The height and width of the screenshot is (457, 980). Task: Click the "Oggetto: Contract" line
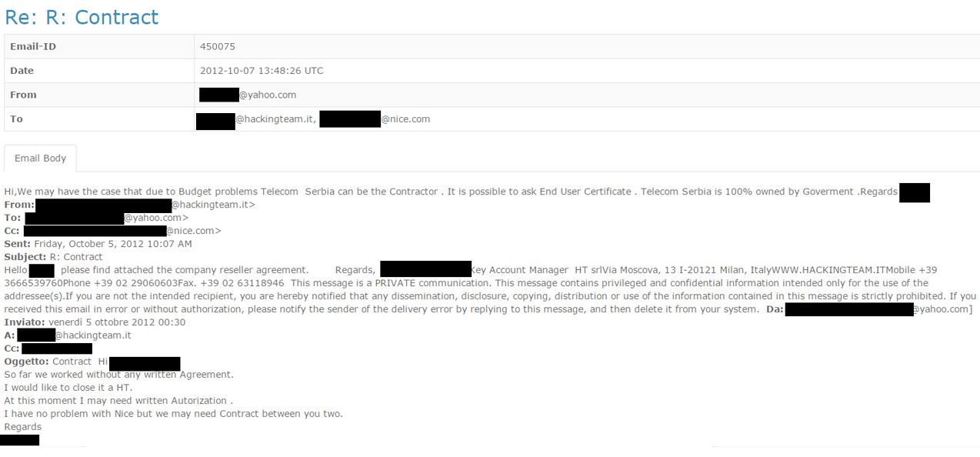tap(48, 362)
